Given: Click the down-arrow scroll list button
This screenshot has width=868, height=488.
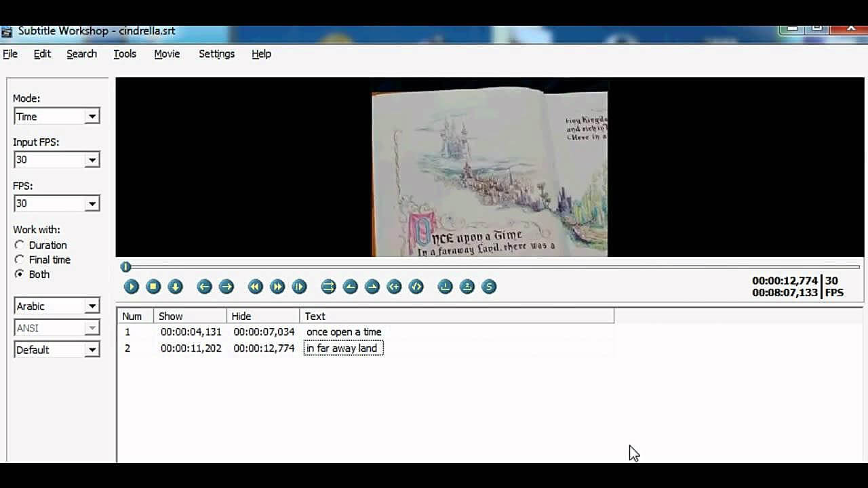Looking at the screenshot, I should [x=175, y=287].
